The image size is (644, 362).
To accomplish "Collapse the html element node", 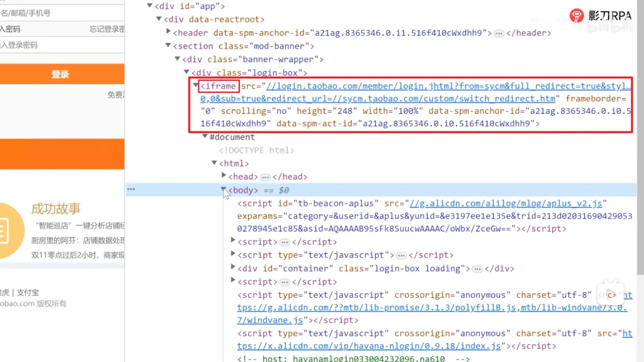I will pyautogui.click(x=215, y=162).
